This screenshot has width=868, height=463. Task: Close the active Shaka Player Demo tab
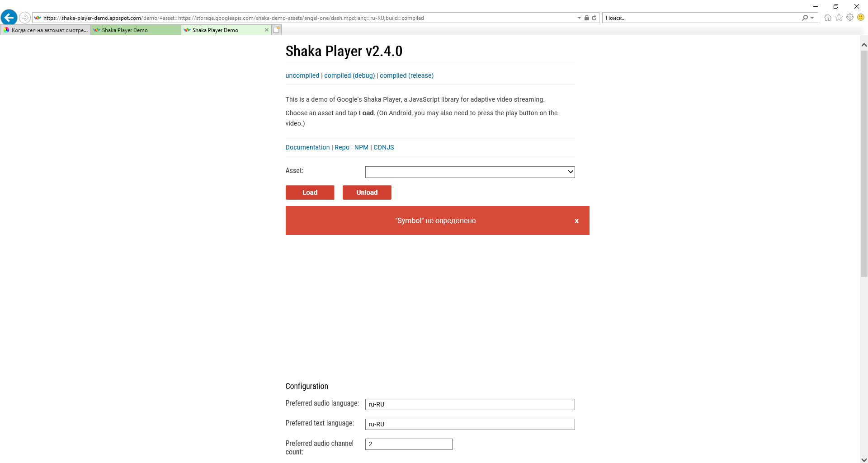pos(267,30)
